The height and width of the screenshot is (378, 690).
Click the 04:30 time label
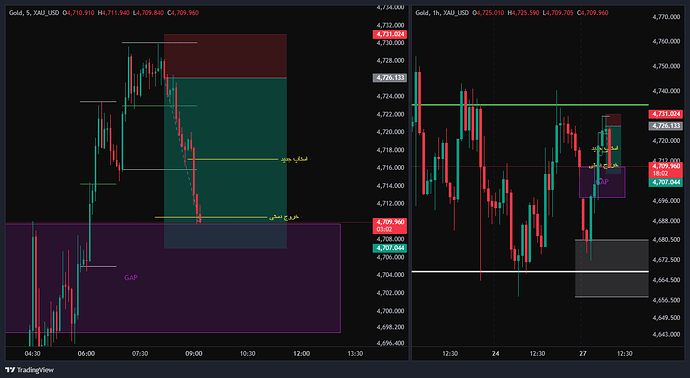(33, 353)
